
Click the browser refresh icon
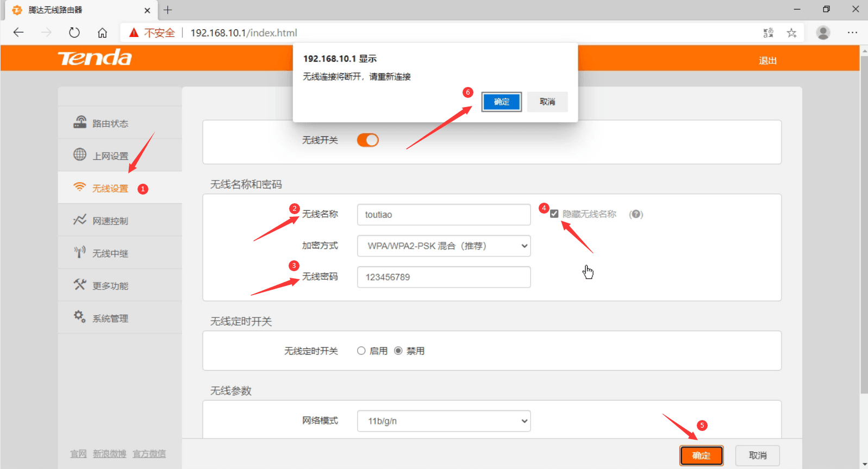pyautogui.click(x=74, y=33)
